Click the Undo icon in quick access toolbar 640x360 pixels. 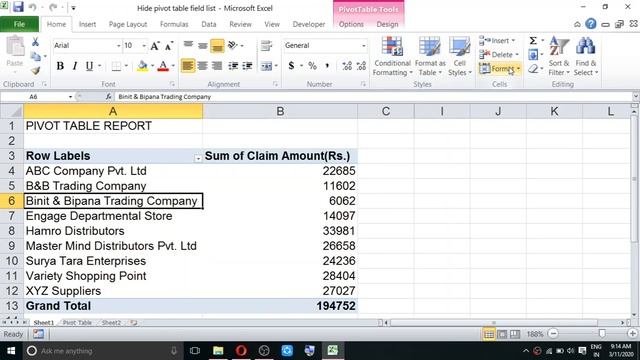(x=33, y=7)
